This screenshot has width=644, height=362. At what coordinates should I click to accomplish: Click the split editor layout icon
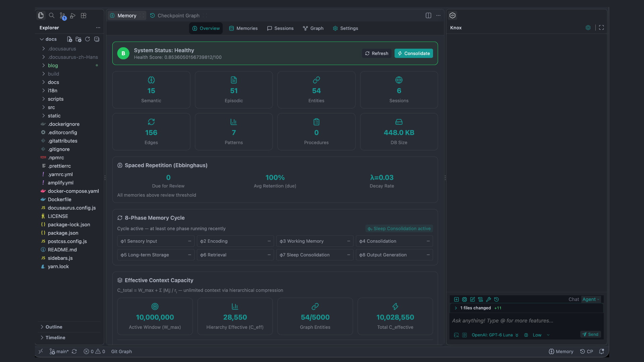point(428,15)
